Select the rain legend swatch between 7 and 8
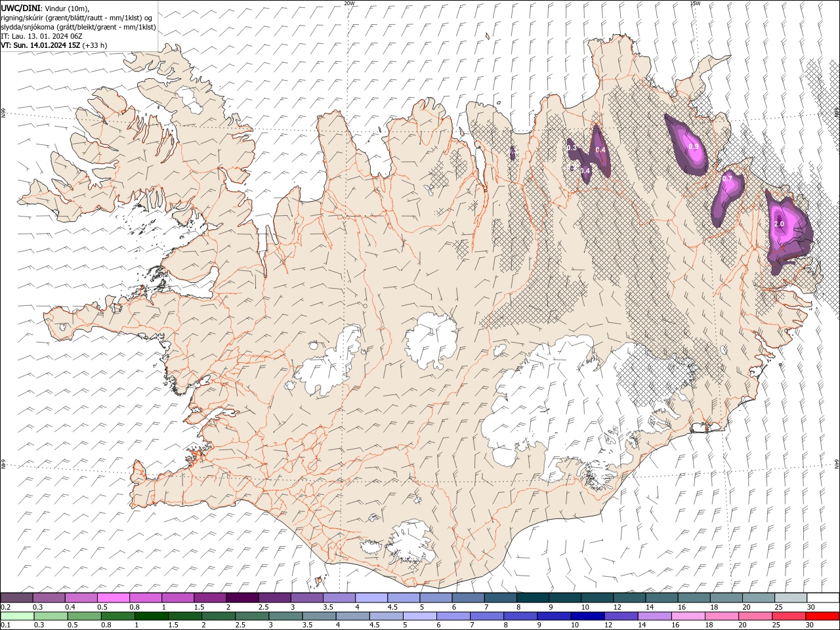This screenshot has height=630, width=840. 488,616
